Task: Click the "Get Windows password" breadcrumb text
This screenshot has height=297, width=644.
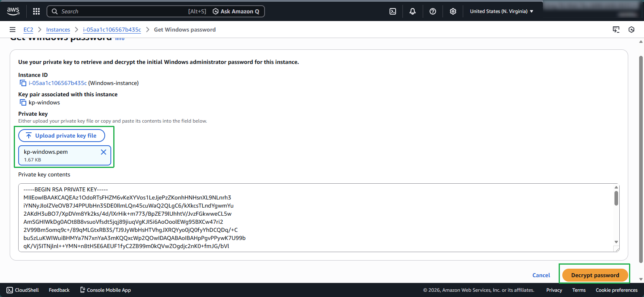Action: 185,30
